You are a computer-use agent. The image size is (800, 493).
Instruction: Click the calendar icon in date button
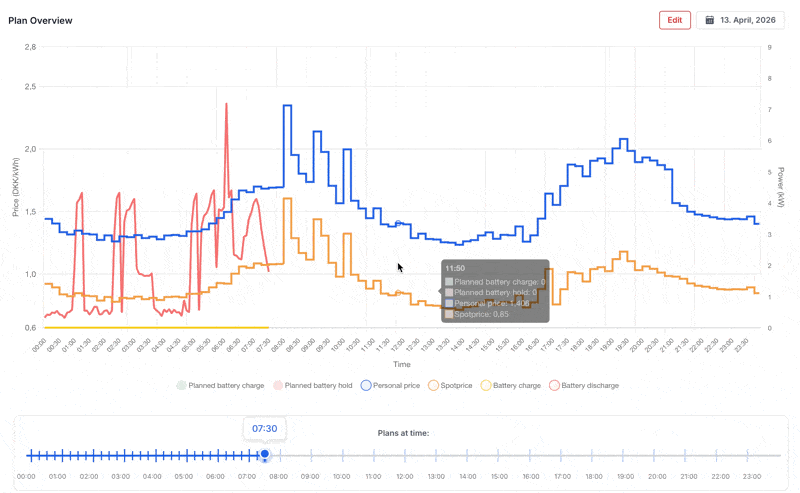[709, 20]
